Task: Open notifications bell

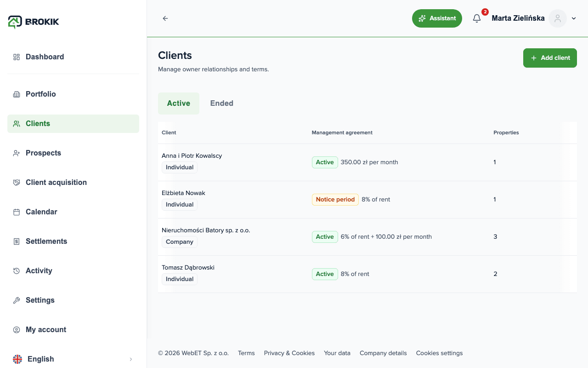Action: point(477,18)
